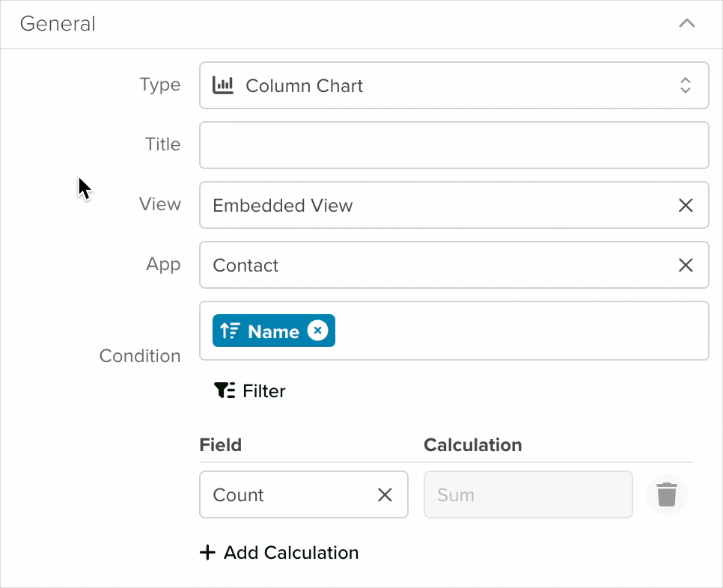
Task: Click the column chart icon in Type field
Action: 223,85
